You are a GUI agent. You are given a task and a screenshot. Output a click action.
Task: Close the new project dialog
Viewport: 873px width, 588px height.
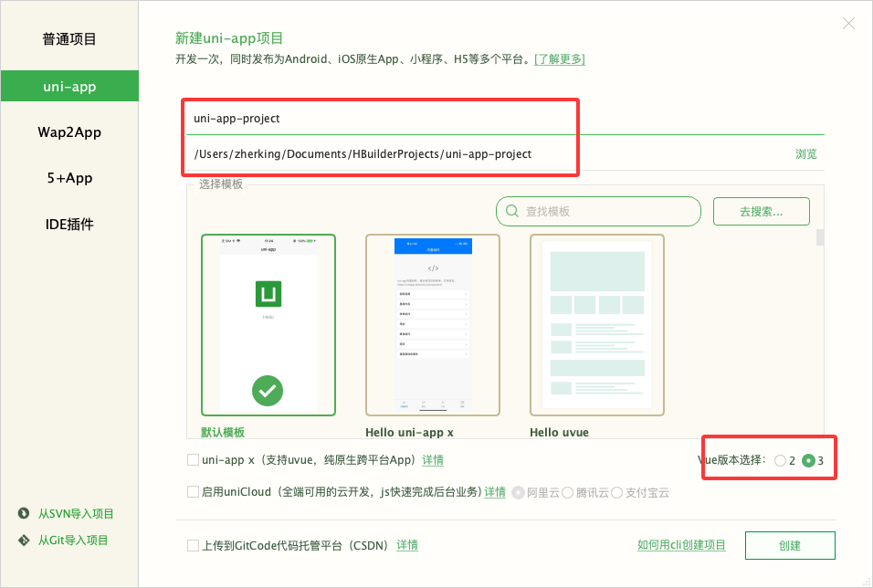[848, 24]
